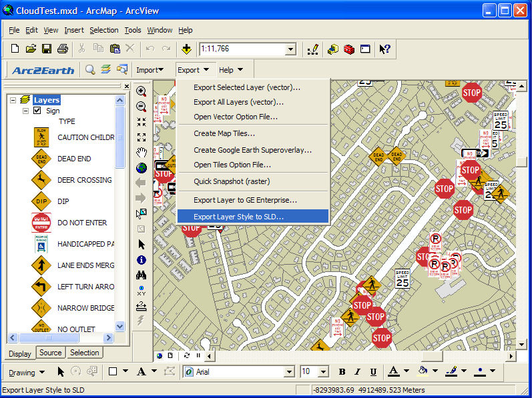
Task: Click the fill color paint bucket
Action: coord(423,371)
